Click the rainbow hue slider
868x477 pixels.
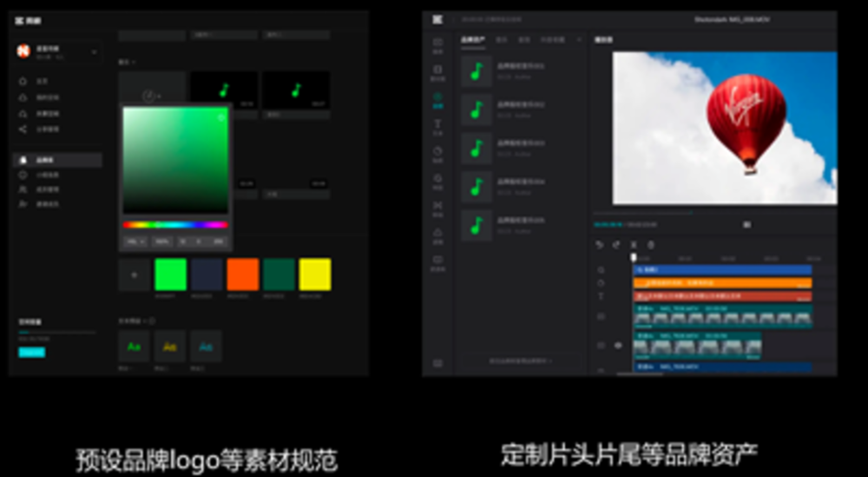(175, 225)
